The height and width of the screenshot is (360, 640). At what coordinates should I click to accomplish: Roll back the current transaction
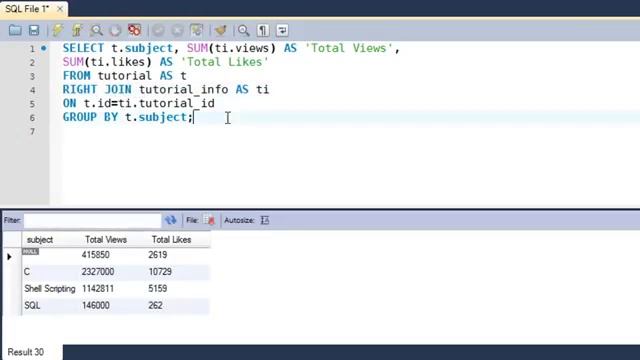[178, 30]
